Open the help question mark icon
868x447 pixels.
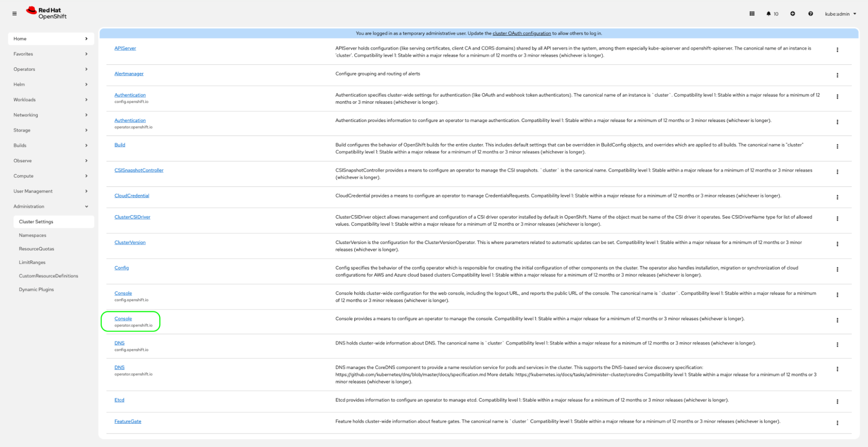pos(810,13)
